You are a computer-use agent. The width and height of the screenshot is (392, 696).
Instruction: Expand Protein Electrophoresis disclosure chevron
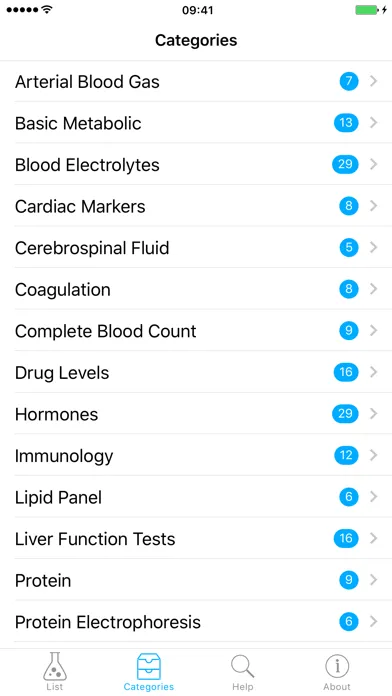[x=373, y=621]
